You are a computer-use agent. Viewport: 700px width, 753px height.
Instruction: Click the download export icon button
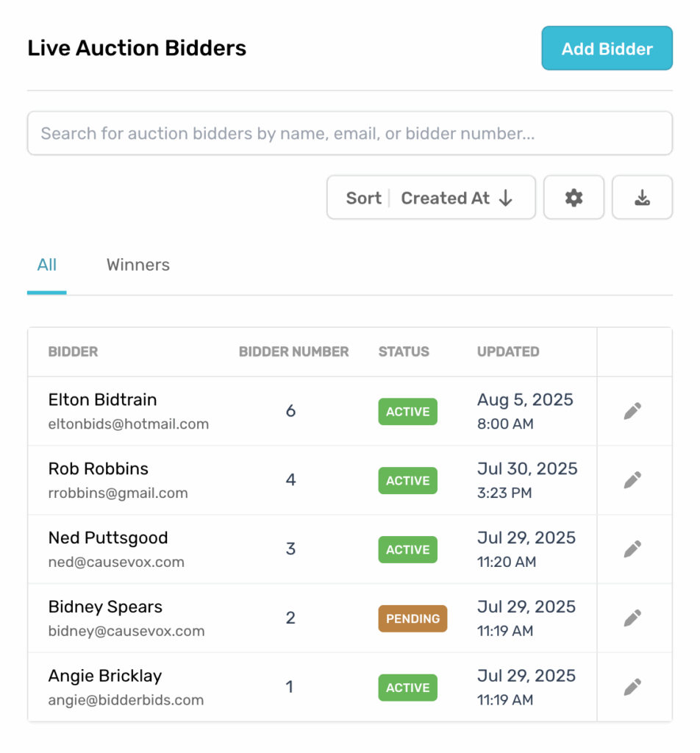[642, 197]
